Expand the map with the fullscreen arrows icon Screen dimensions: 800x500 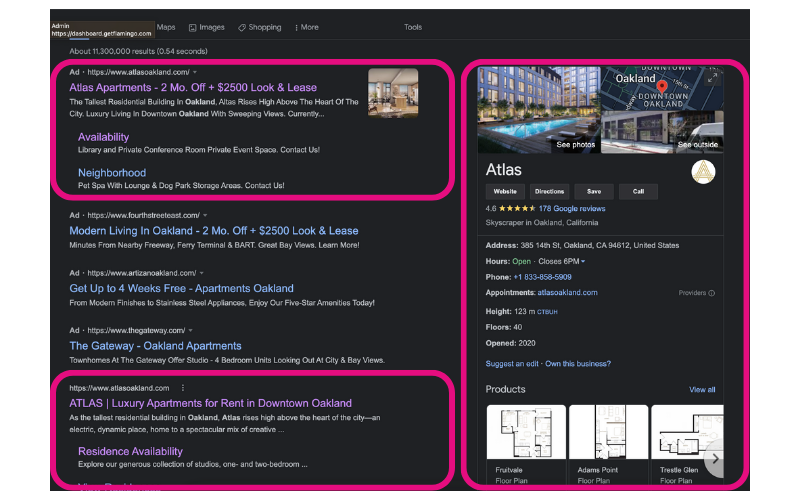coord(710,78)
